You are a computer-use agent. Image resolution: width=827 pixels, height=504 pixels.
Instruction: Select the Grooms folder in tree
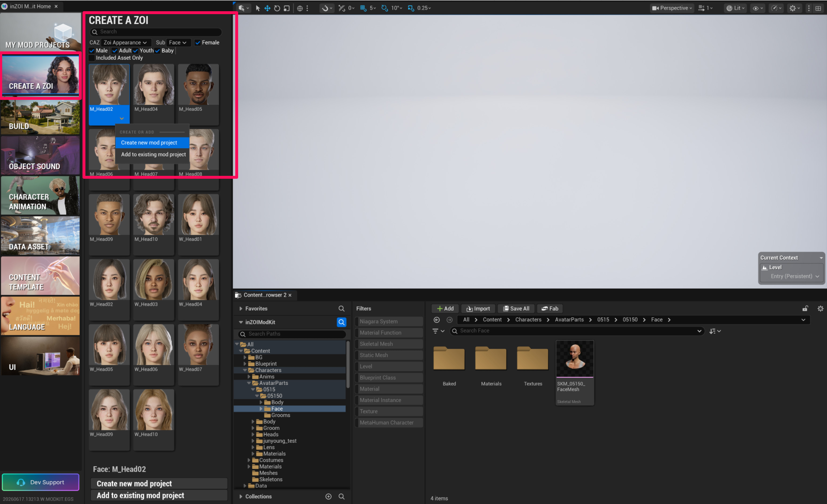click(281, 415)
